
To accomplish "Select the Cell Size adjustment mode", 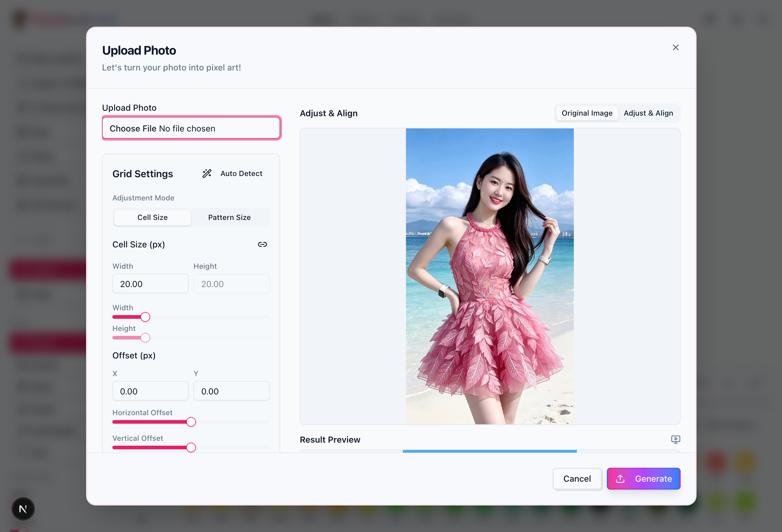I will pos(152,217).
